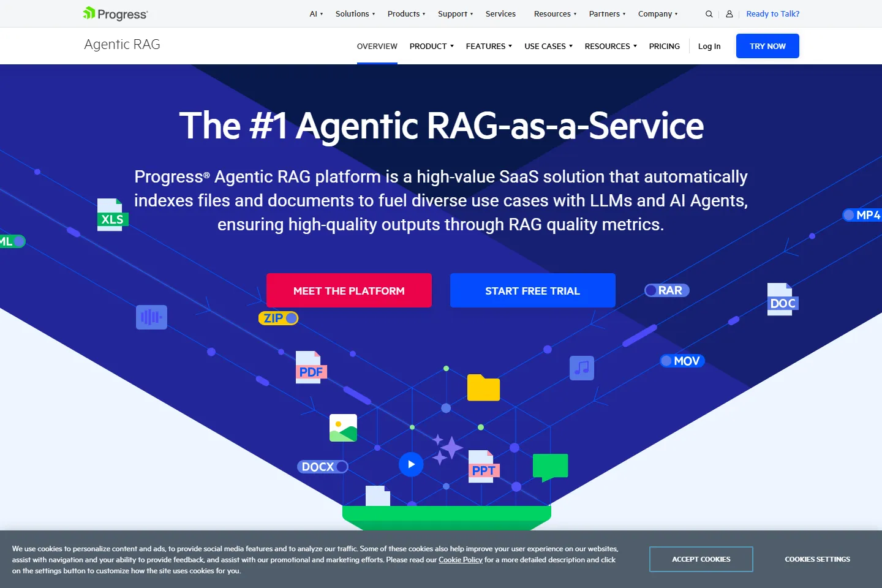This screenshot has width=882, height=588.
Task: Click the image picture icon
Action: tap(343, 428)
